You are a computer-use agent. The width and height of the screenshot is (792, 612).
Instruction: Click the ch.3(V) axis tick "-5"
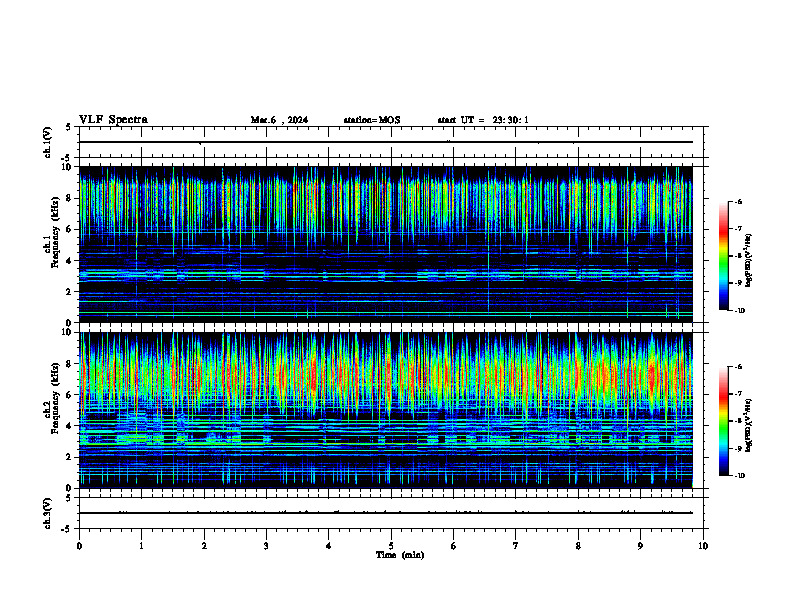click(67, 529)
